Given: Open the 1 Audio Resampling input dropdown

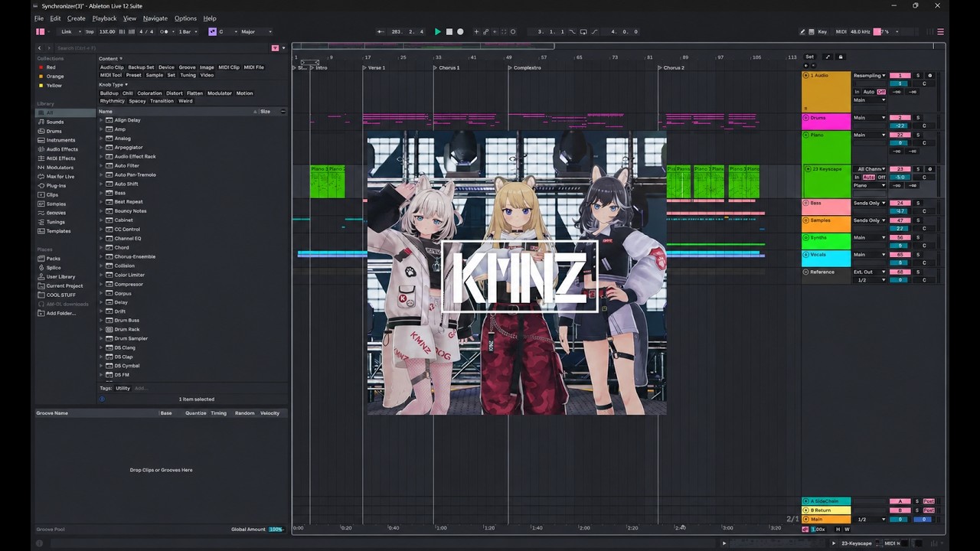Looking at the screenshot, I should pos(870,76).
